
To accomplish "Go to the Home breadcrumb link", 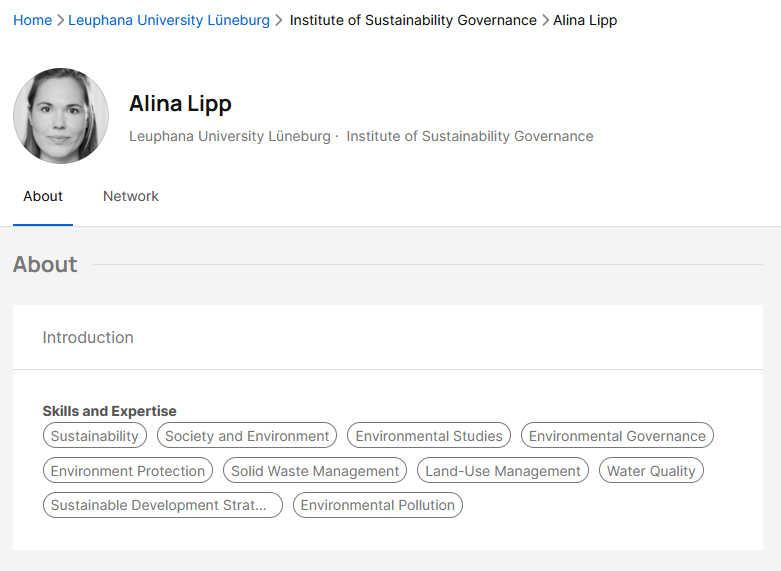I will [x=32, y=20].
